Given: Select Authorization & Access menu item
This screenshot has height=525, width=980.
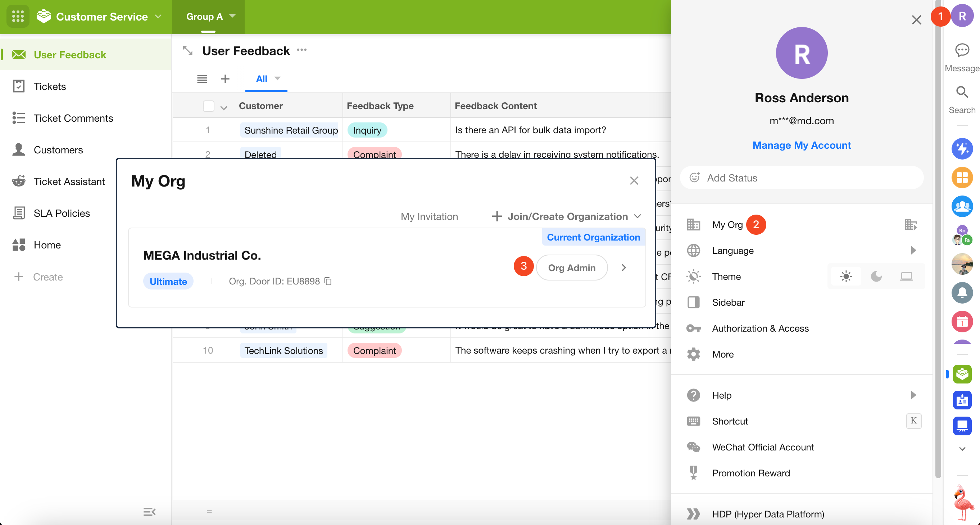Looking at the screenshot, I should pos(760,328).
